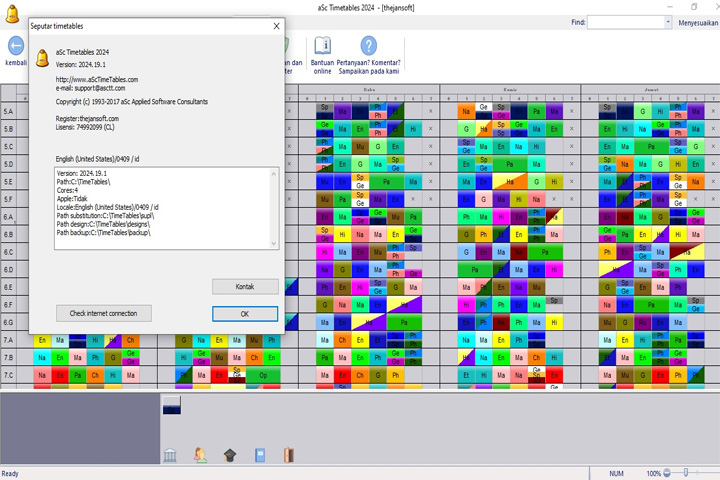The height and width of the screenshot is (480, 720).
Task: Select the 6.C class row header
Action: 8,252
